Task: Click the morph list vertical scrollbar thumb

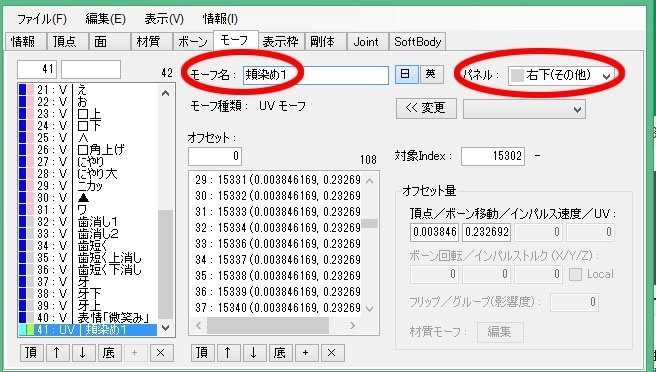Action: coord(166,264)
